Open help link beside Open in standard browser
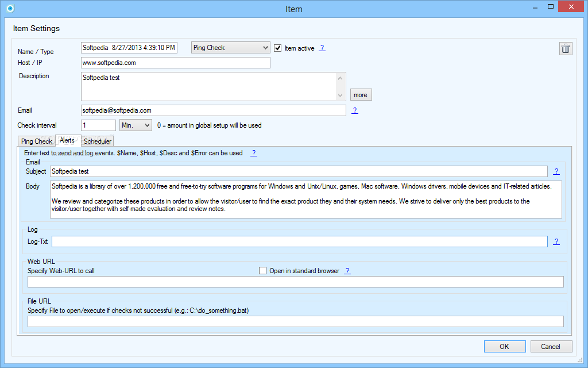588x368 pixels. 347,271
